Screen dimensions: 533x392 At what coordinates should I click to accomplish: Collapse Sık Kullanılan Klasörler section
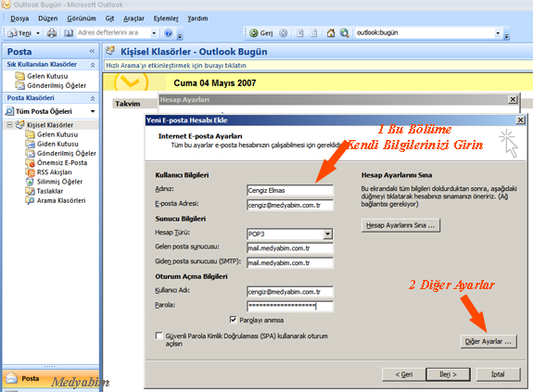pos(93,65)
